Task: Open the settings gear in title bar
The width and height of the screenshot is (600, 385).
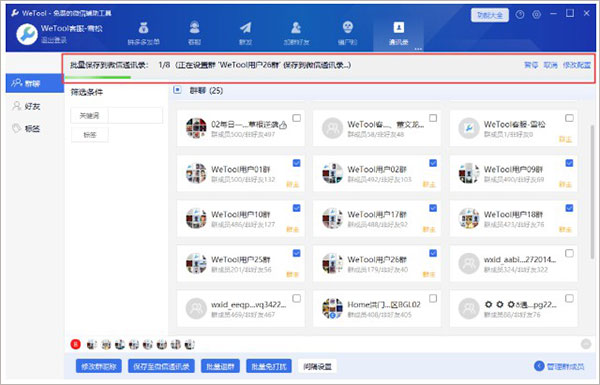Action: point(536,15)
